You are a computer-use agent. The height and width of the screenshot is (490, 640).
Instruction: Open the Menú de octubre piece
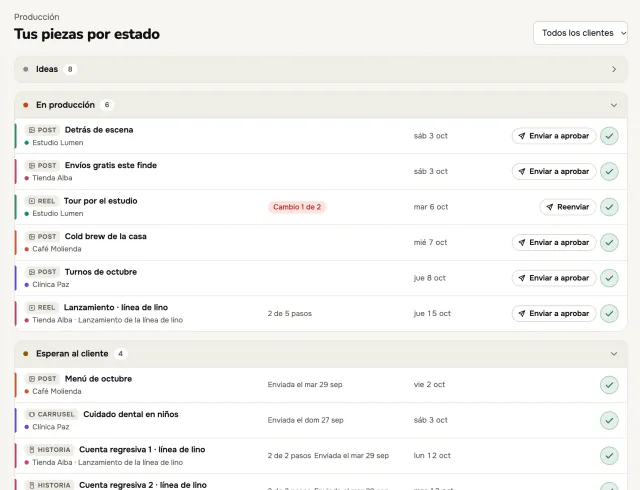(x=98, y=379)
